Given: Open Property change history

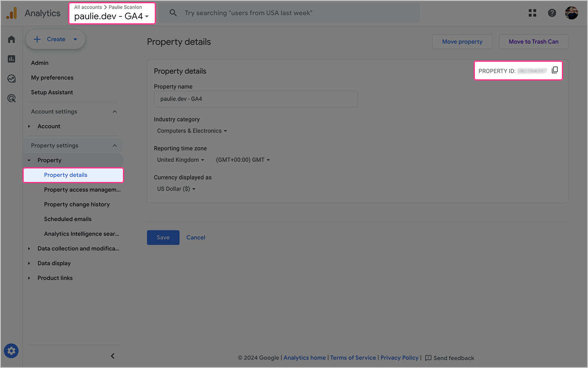Looking at the screenshot, I should (77, 204).
